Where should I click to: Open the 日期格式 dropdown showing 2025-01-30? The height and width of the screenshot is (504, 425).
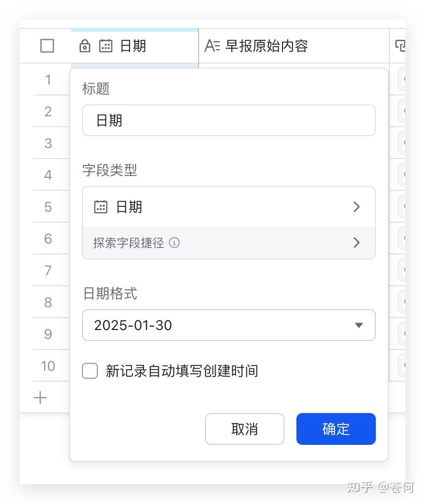pyautogui.click(x=229, y=325)
